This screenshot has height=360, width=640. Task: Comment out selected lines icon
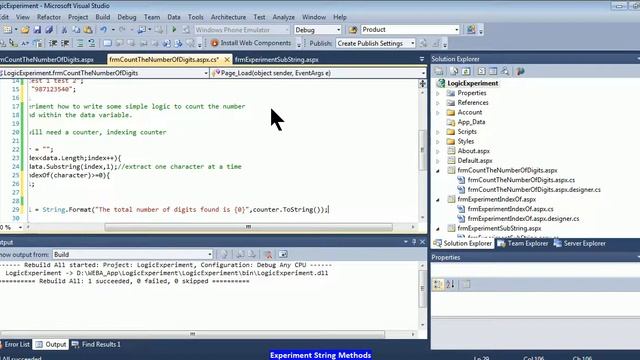[80, 43]
